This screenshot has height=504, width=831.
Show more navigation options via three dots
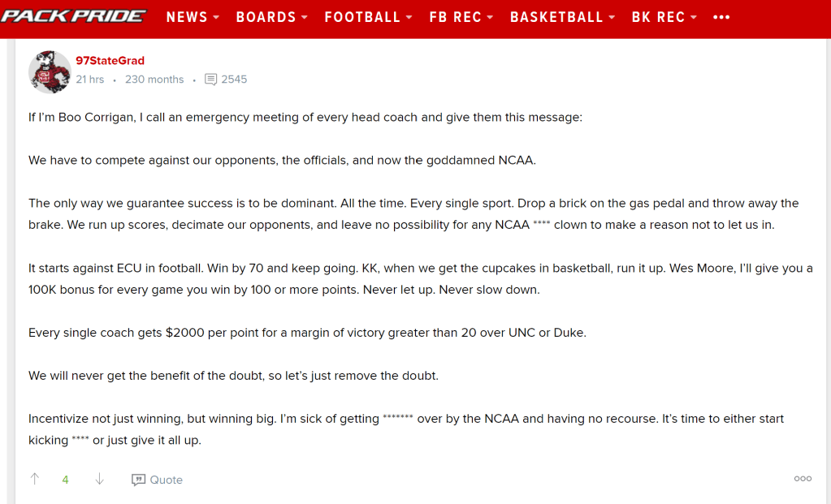click(x=721, y=17)
